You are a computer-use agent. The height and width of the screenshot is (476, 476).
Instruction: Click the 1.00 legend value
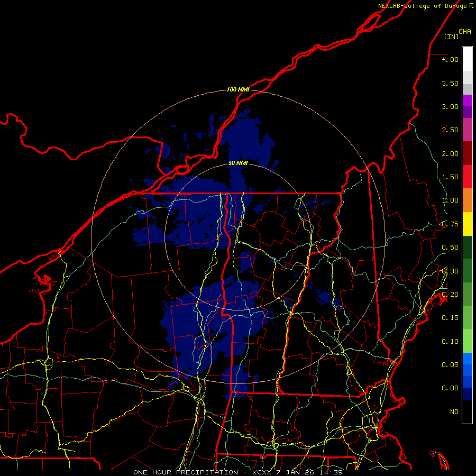(450, 200)
